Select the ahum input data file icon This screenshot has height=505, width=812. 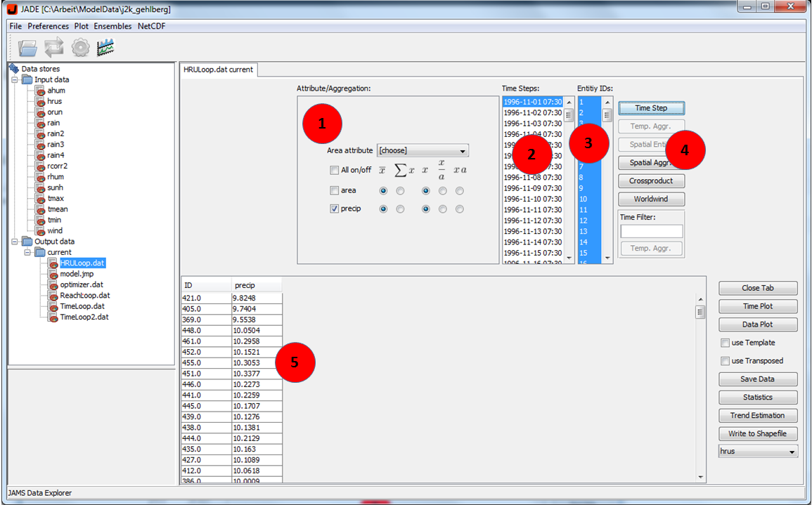point(41,91)
